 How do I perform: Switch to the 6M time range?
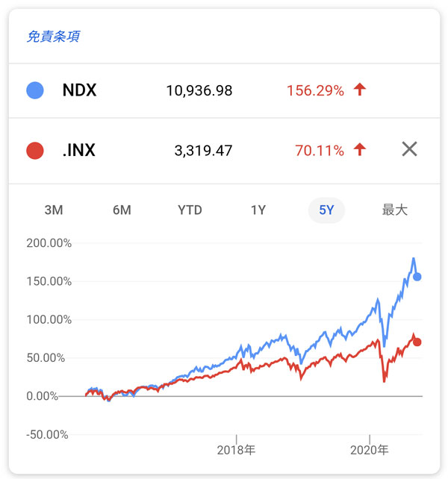[x=122, y=210]
